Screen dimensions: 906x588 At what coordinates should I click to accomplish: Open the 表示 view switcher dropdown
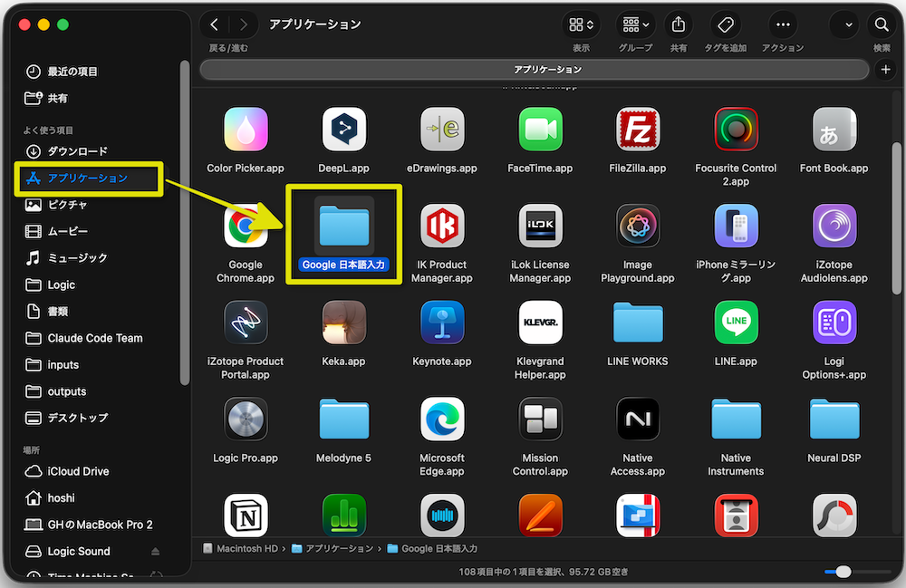[581, 24]
